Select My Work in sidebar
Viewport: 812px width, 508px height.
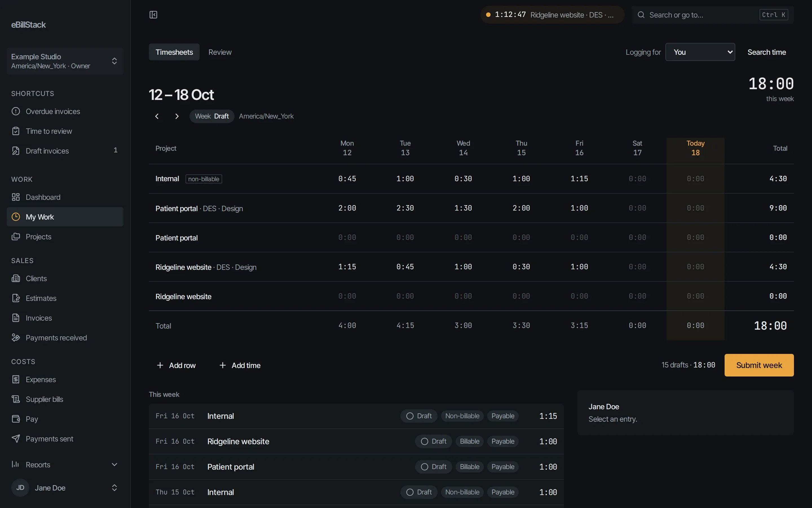[65, 217]
